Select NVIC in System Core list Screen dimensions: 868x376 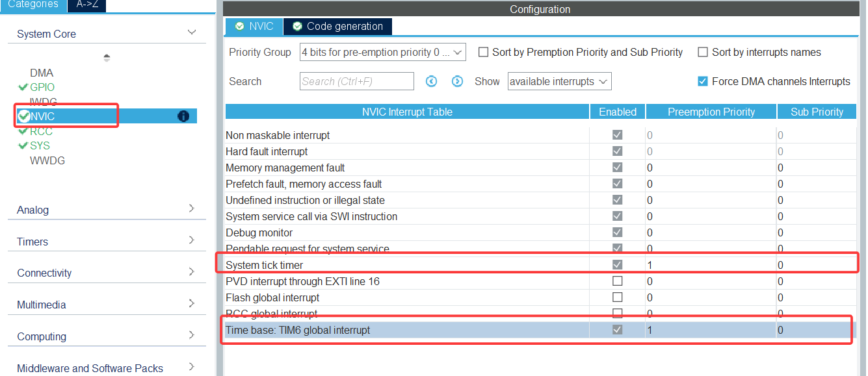click(107, 116)
